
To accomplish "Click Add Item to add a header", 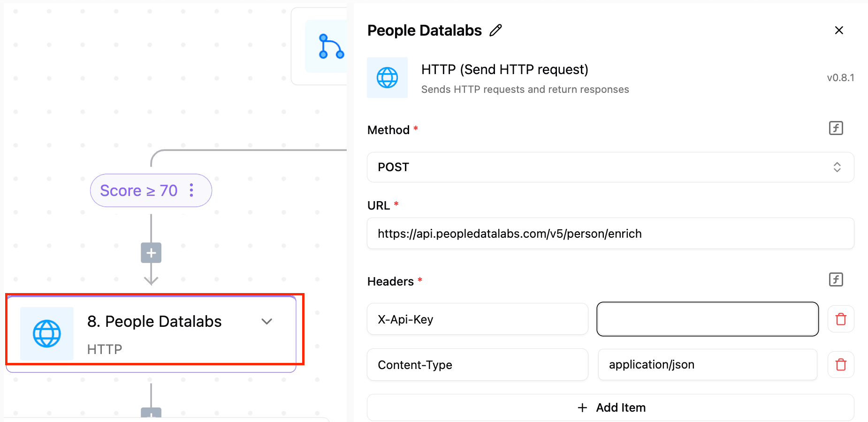I will 610,407.
